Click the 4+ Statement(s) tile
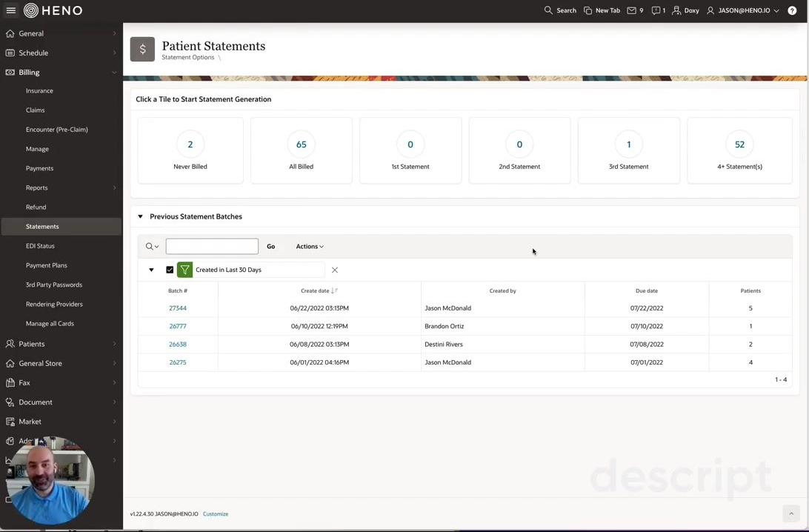 pyautogui.click(x=739, y=150)
